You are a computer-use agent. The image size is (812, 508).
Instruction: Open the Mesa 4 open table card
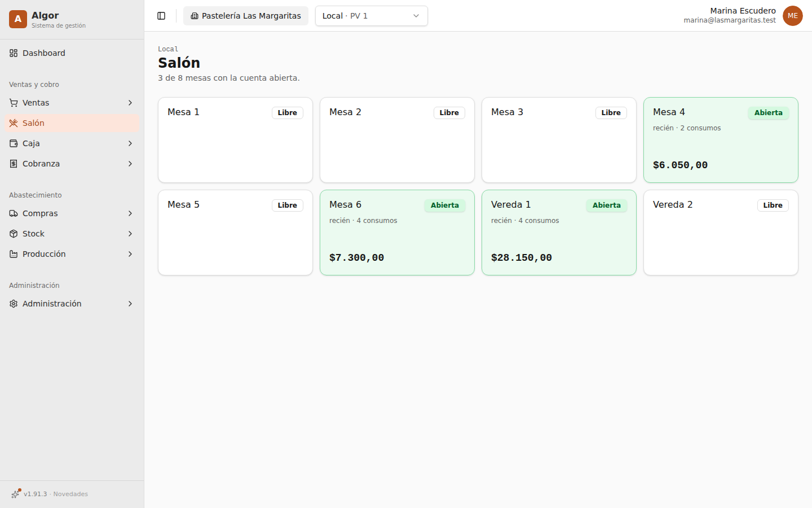pyautogui.click(x=721, y=140)
